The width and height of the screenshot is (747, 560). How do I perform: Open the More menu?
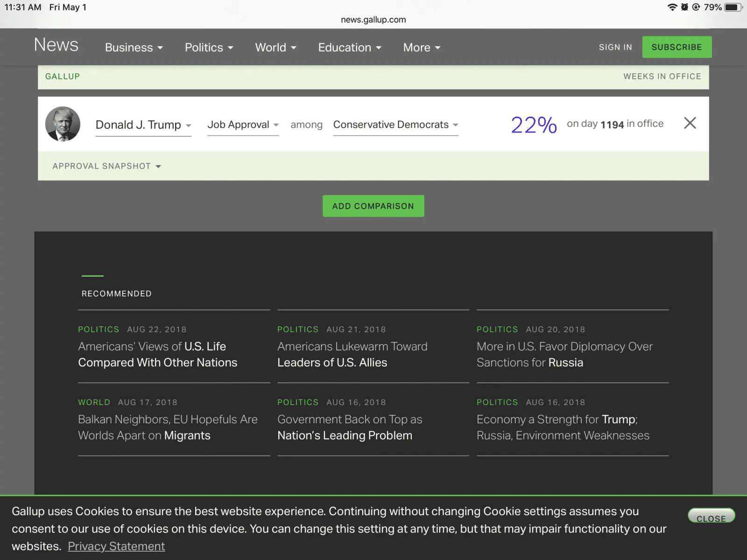tap(422, 48)
